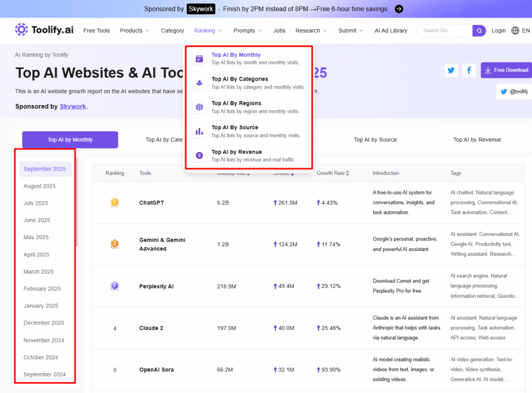Viewport: 532px width, 393px height.
Task: Click the Search AIs input field
Action: (x=445, y=31)
